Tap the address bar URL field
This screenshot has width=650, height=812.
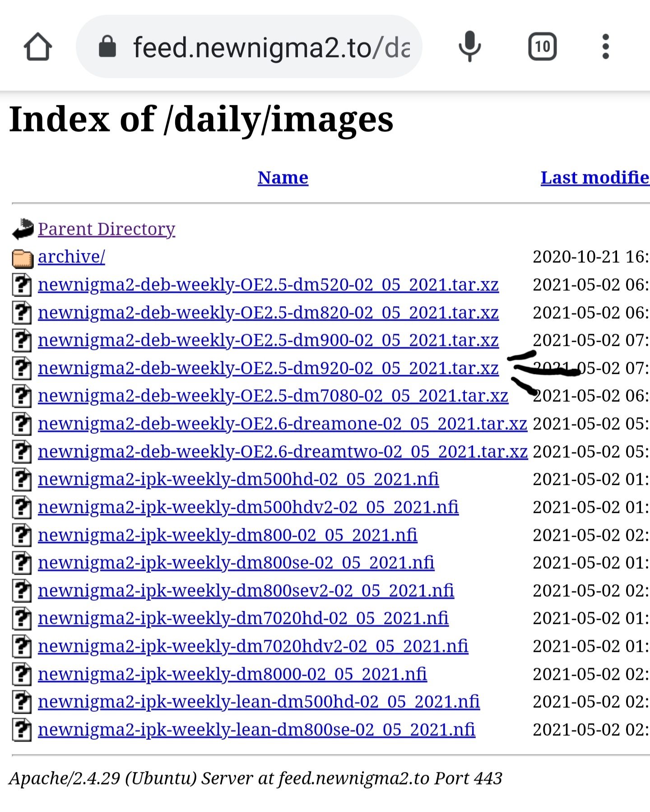(271, 47)
